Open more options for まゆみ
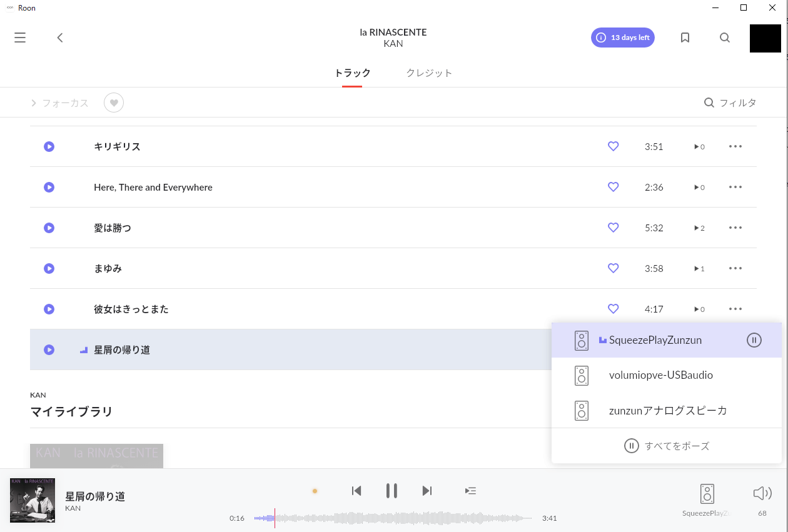This screenshot has height=532, width=788. point(735,268)
